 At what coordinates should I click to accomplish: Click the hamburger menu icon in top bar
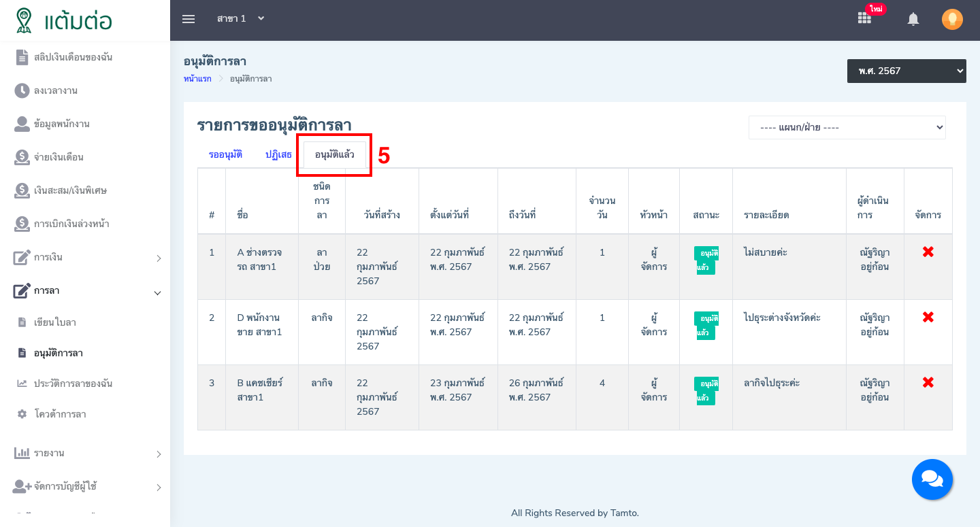coord(189,19)
